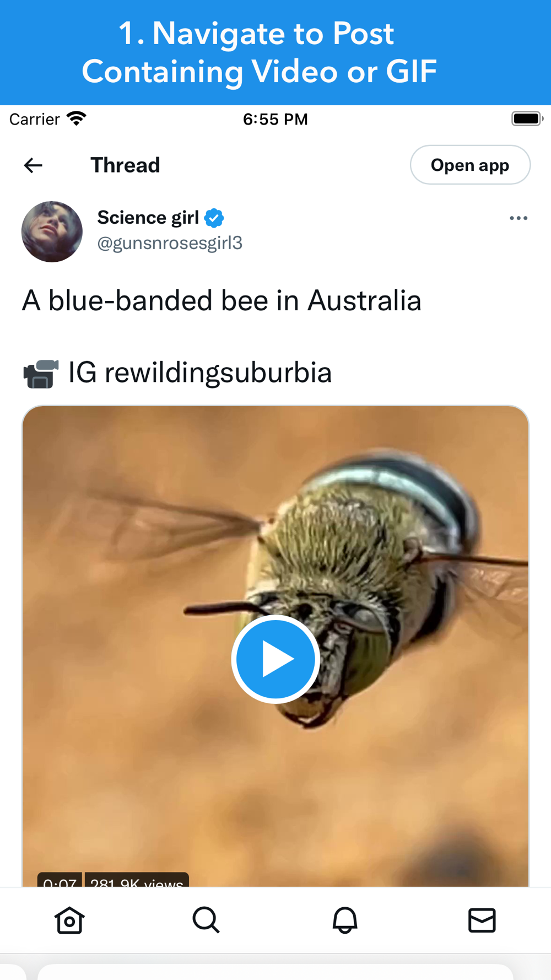Click the 0:07 video duration badge
This screenshot has width=551, height=980.
60,880
